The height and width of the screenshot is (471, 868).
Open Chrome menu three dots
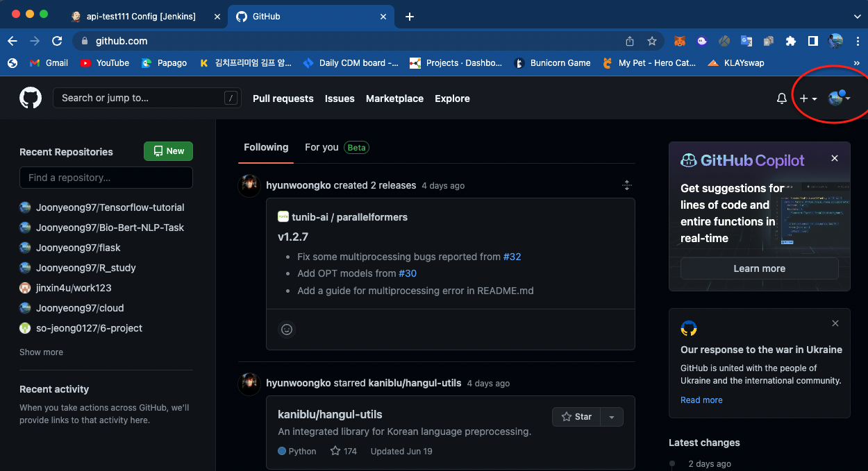coord(857,41)
